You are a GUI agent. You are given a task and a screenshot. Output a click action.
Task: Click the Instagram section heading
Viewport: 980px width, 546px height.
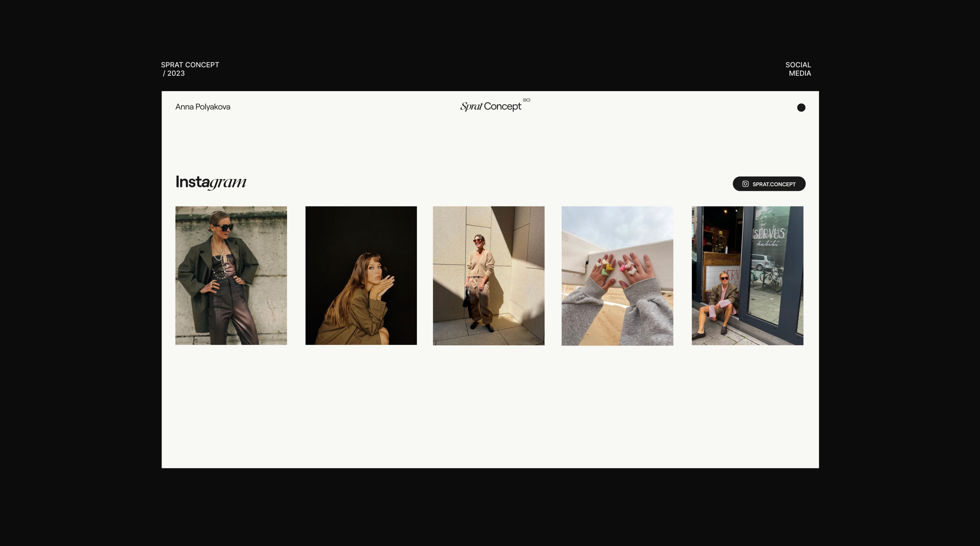coord(210,182)
